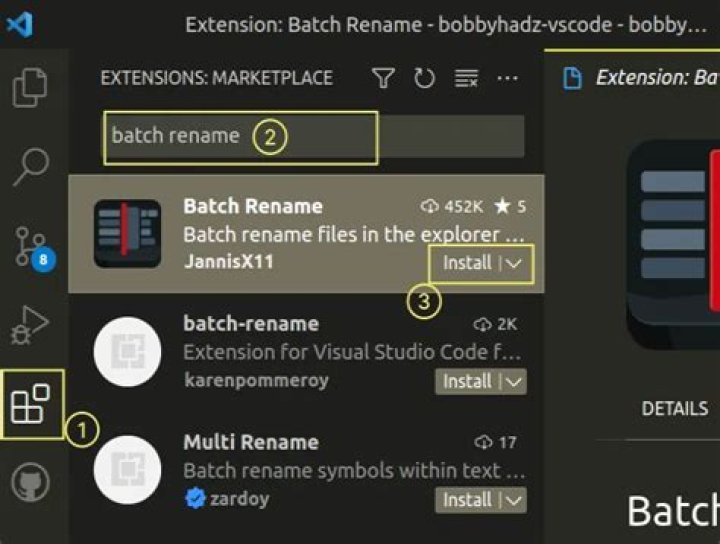Click publisher name JannisX11
720x544 pixels.
pyautogui.click(x=228, y=262)
